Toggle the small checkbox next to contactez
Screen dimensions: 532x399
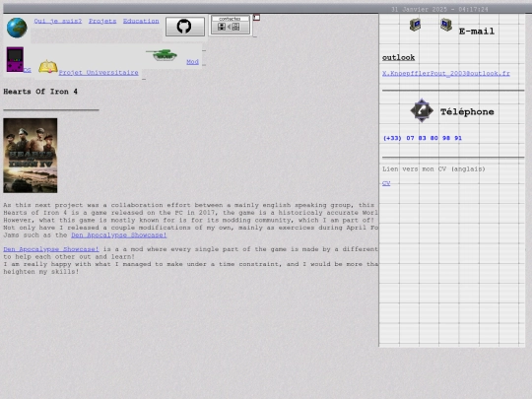256,18
